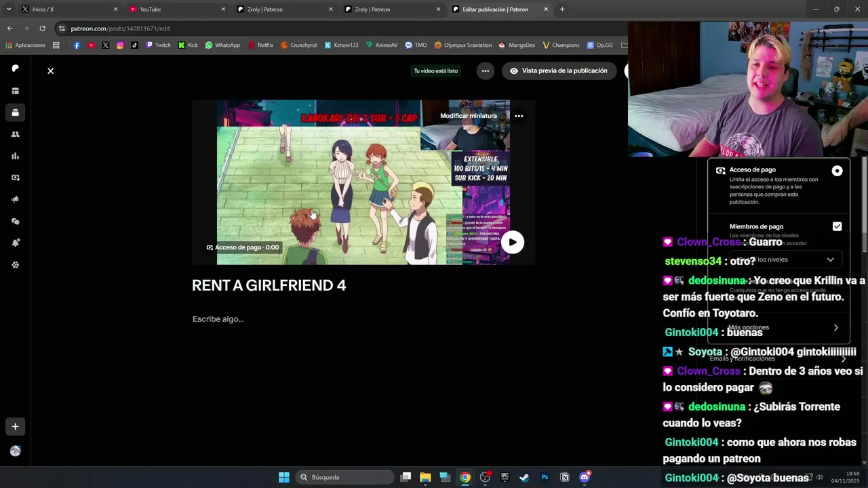Viewport: 868px width, 488px height.
Task: Open a new browser tab
Action: [562, 9]
